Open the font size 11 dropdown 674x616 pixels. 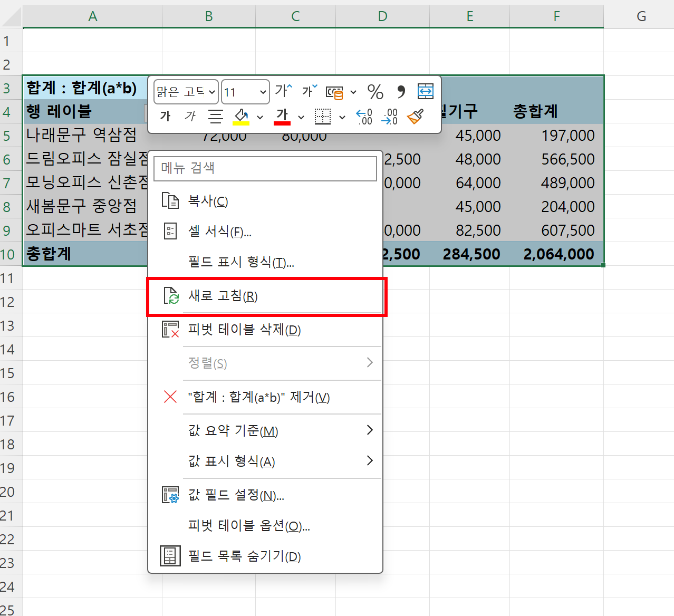263,92
